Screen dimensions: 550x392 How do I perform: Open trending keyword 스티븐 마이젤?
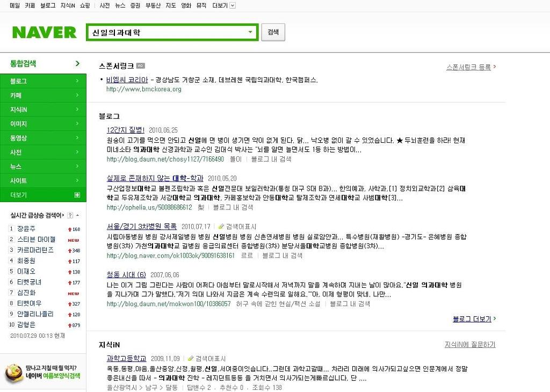tap(36, 239)
